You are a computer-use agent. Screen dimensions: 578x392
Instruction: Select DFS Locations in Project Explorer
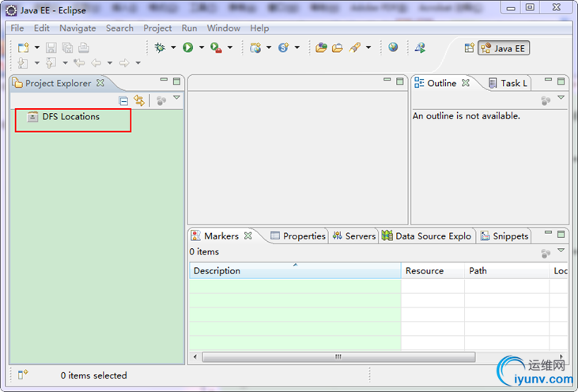(x=71, y=116)
